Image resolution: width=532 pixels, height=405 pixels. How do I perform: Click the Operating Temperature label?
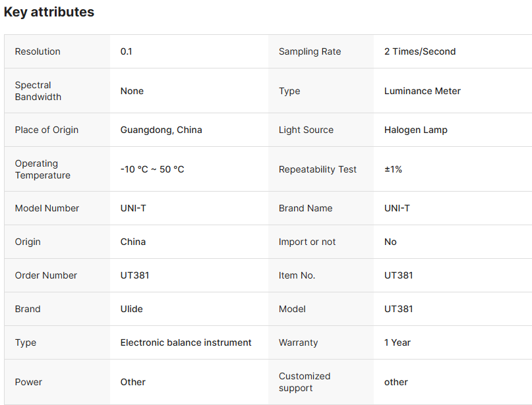coord(43,169)
